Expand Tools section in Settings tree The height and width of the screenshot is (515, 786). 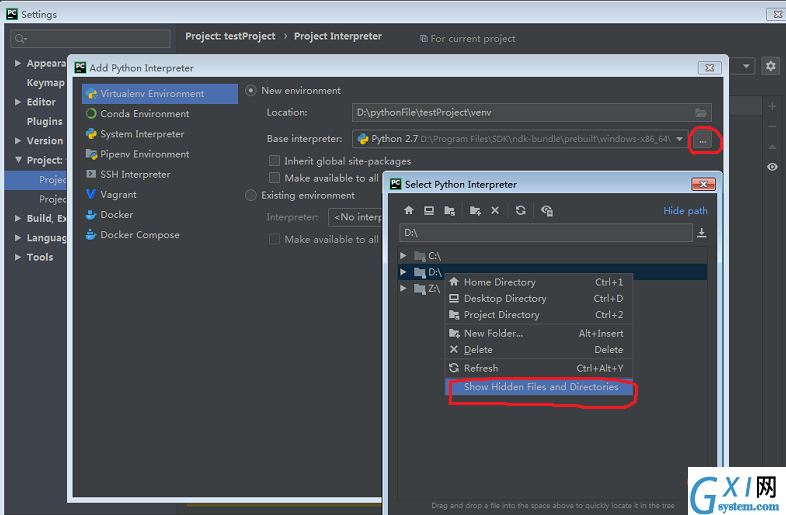[x=18, y=257]
